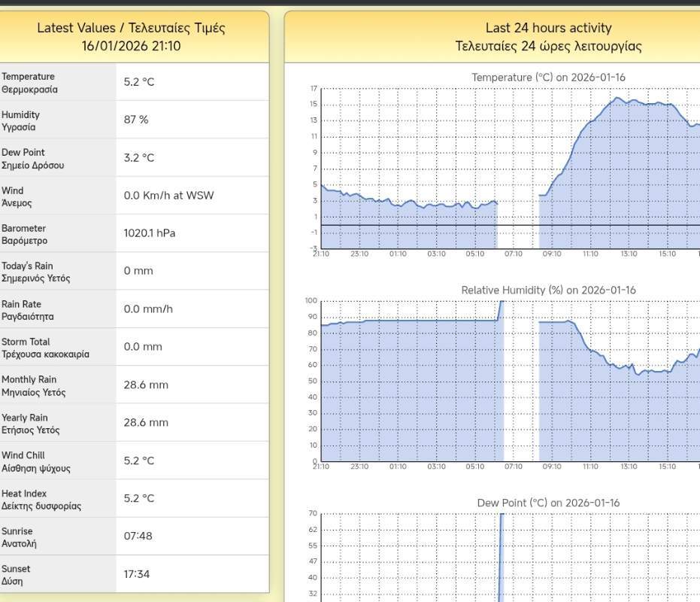Select the Sunrise time 07:48
Image resolution: width=700 pixels, height=602 pixels.
(x=138, y=537)
